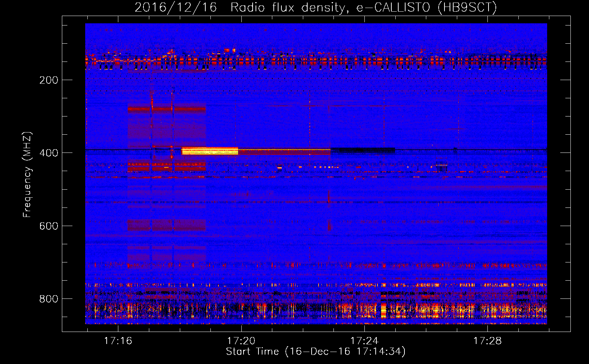Image resolution: width=589 pixels, height=364 pixels.
Task: Click the 17:16 time tick label
Action: pyautogui.click(x=118, y=341)
